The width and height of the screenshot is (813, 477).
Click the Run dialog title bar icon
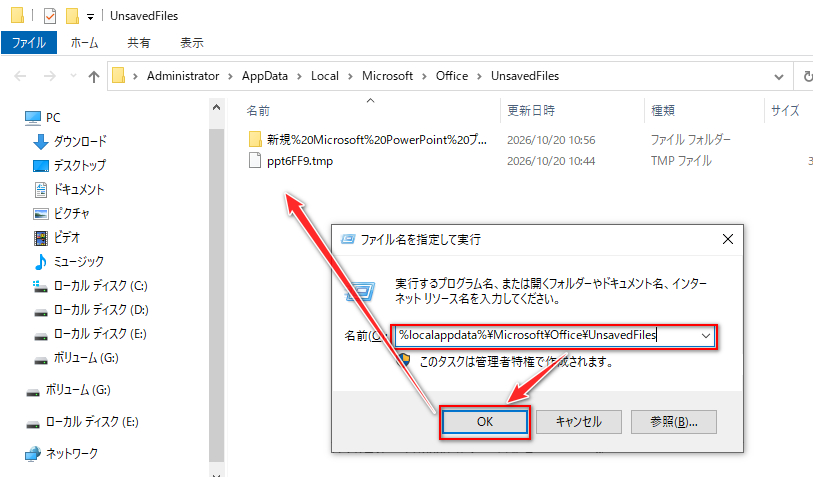pyautogui.click(x=347, y=240)
